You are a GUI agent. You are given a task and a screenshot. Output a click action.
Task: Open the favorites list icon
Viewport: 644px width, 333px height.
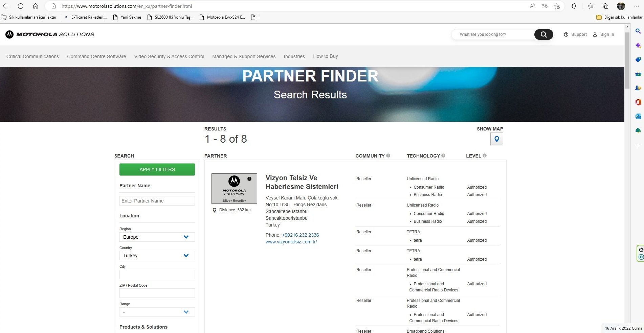click(x=591, y=6)
